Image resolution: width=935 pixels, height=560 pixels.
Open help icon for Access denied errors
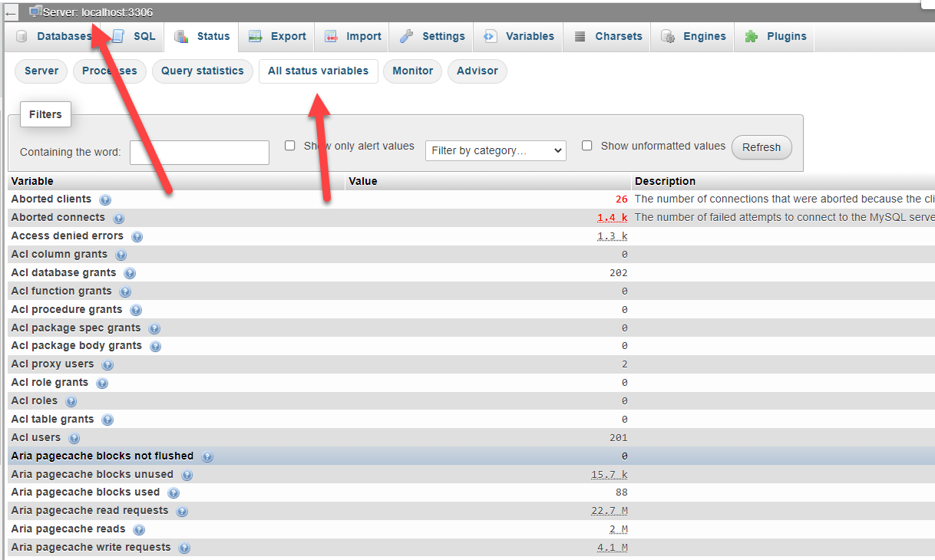pos(137,237)
